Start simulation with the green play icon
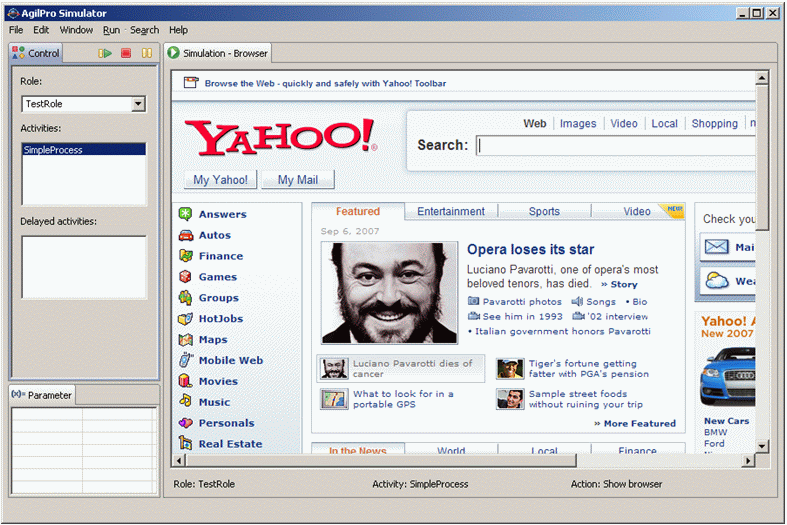This screenshot has height=525, width=787. click(x=104, y=53)
